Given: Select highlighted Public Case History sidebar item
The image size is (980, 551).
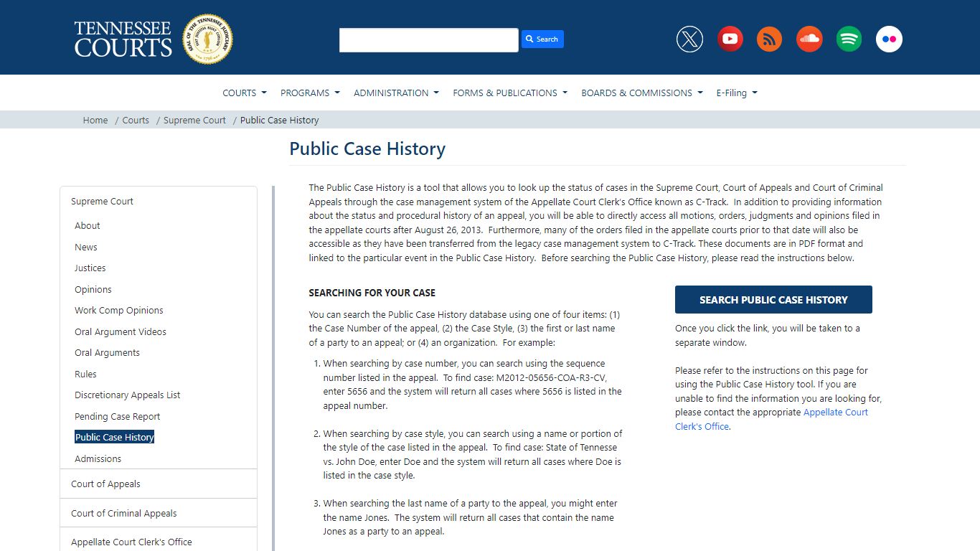Looking at the screenshot, I should pos(115,437).
